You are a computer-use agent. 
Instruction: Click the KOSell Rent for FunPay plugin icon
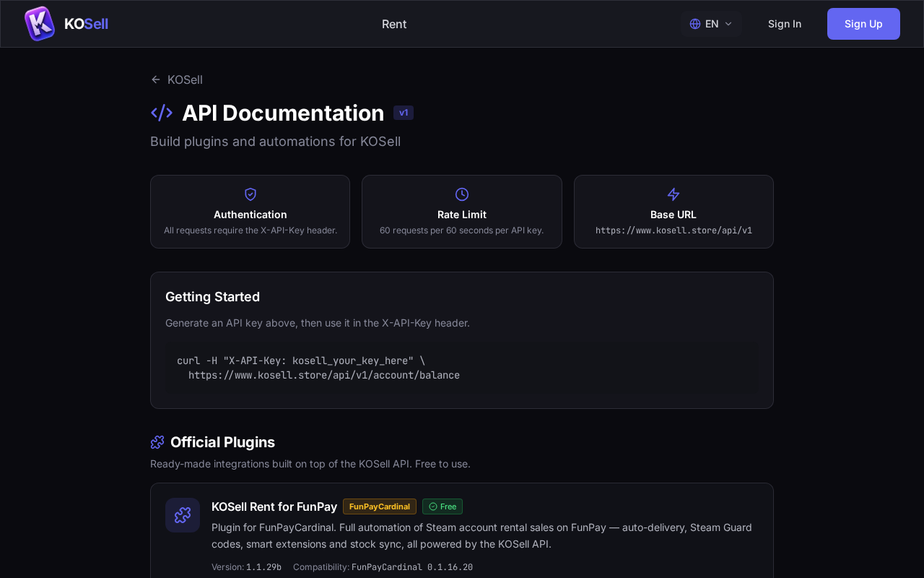183,515
